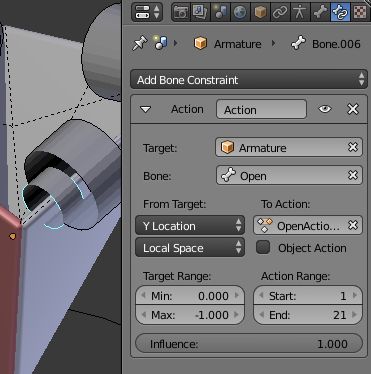Open the Armature data tab
Screen dimensions: 371x374
[x=300, y=12]
